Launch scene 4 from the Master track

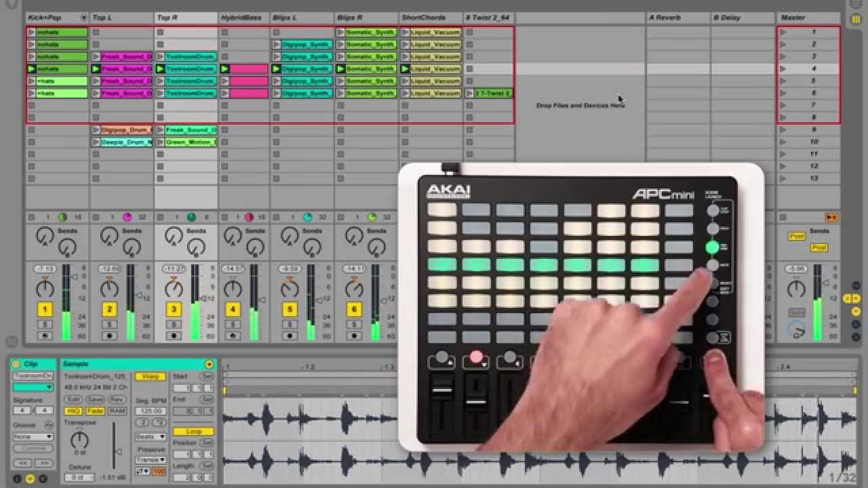[x=783, y=68]
